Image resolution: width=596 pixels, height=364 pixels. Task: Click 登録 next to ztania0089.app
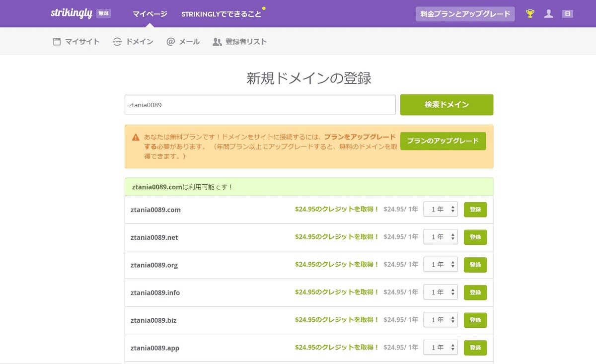click(x=475, y=348)
